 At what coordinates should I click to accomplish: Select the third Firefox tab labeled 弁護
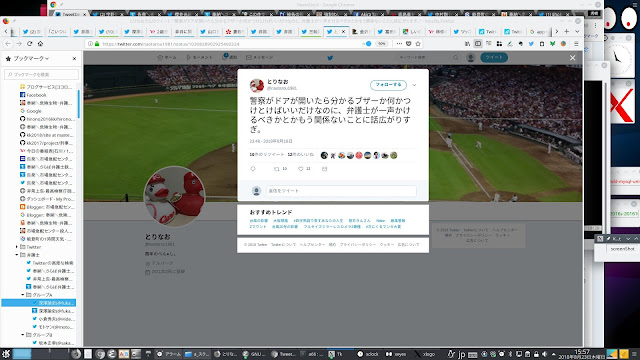[82, 31]
